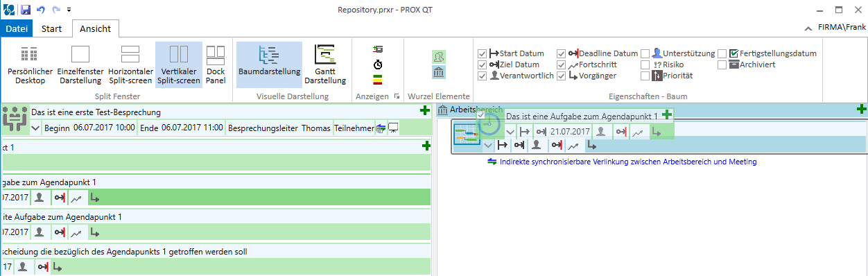
Task: Expand the Test-Besprechung row chevron
Action: (35, 128)
